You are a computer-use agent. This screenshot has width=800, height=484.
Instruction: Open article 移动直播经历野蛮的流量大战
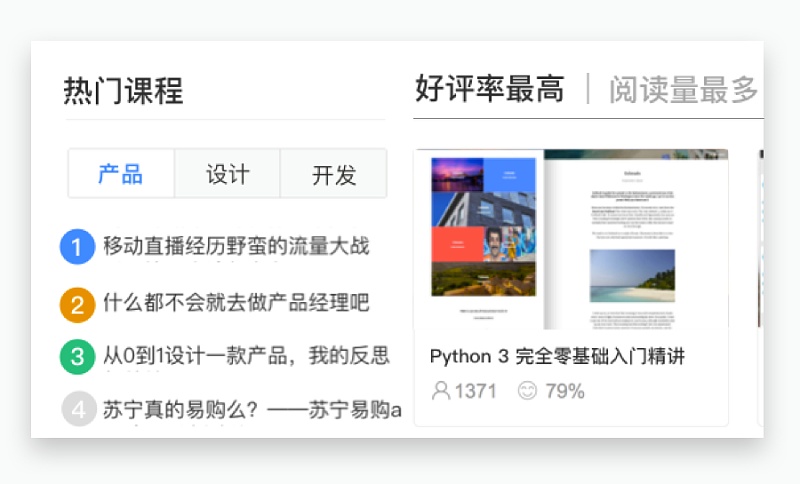click(x=236, y=247)
